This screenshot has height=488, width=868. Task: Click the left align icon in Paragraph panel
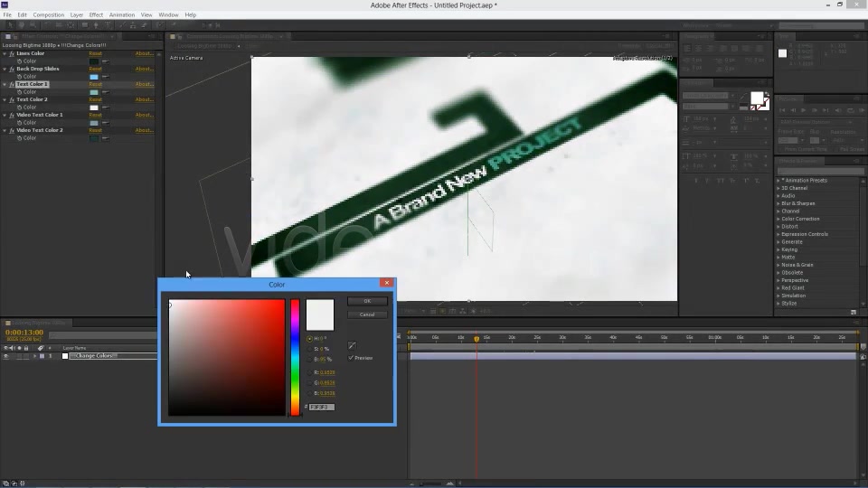[687, 49]
